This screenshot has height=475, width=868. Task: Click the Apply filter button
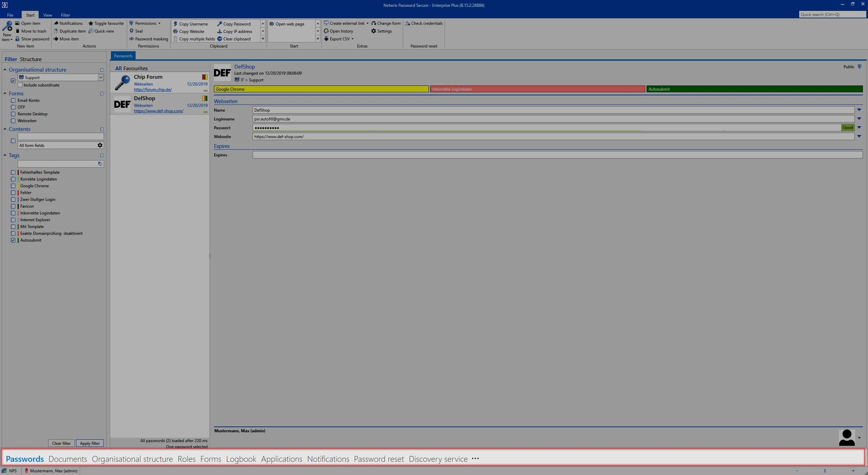[x=90, y=443]
